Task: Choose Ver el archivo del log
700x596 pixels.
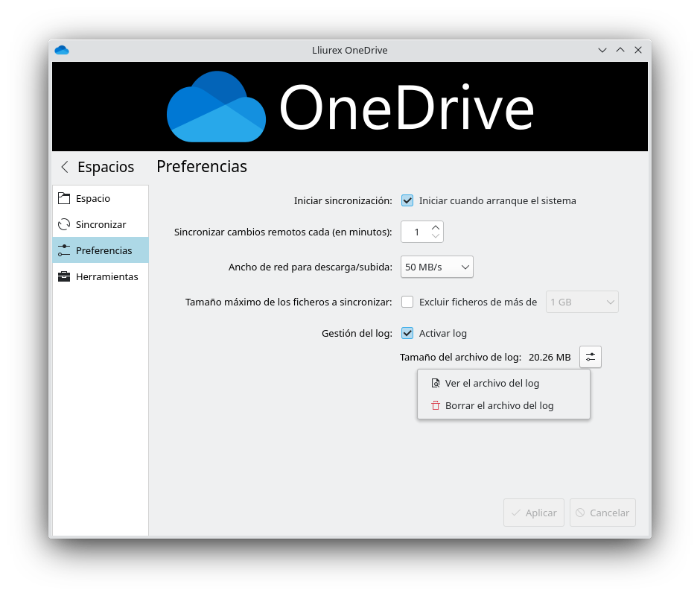Action: click(x=491, y=384)
